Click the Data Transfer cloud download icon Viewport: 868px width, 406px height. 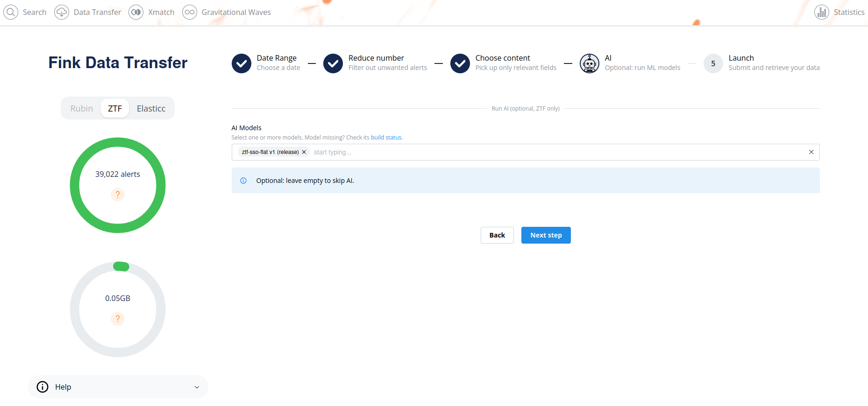(62, 12)
